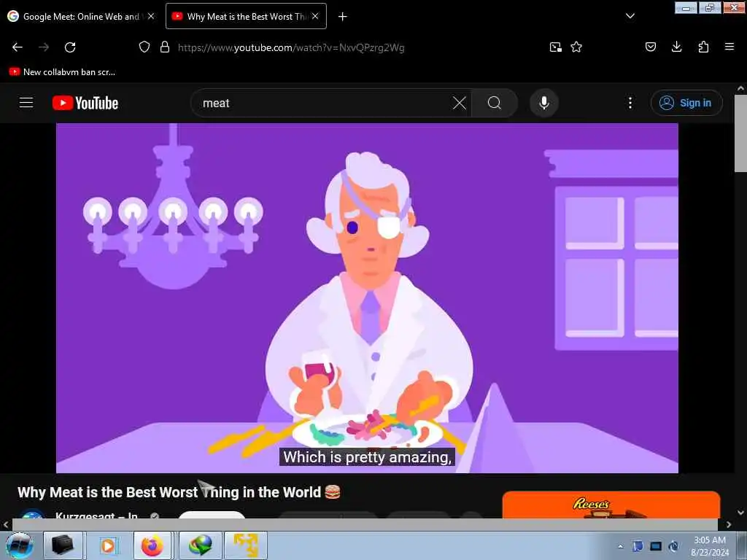Viewport: 747px width, 560px height.
Task: Click the horizontal scrollbar thumb
Action: [x=365, y=524]
